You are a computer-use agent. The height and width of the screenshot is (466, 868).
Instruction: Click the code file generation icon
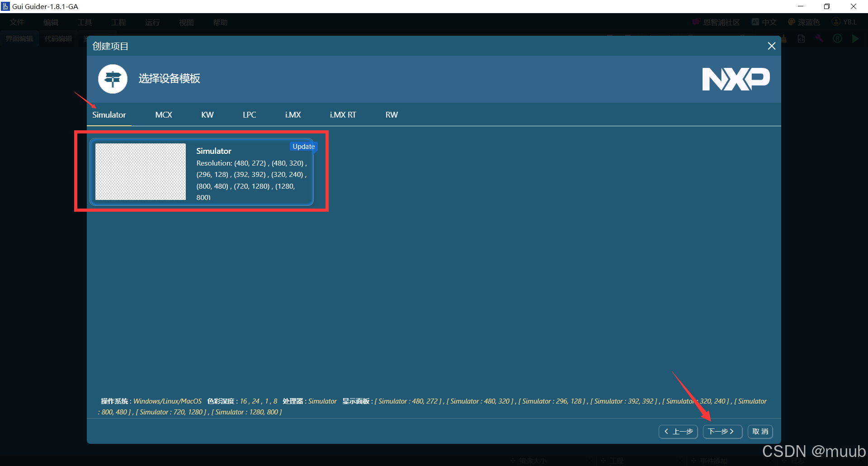tap(801, 39)
